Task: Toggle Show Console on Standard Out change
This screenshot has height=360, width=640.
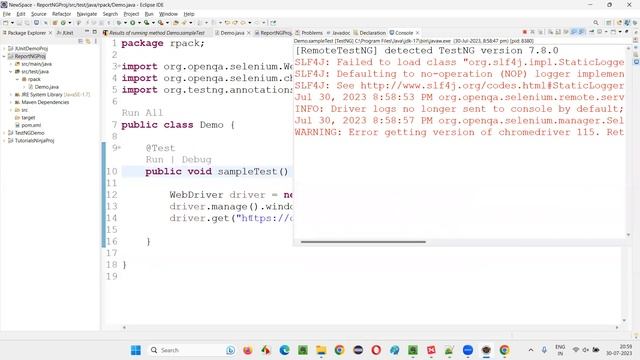Action: [574, 32]
